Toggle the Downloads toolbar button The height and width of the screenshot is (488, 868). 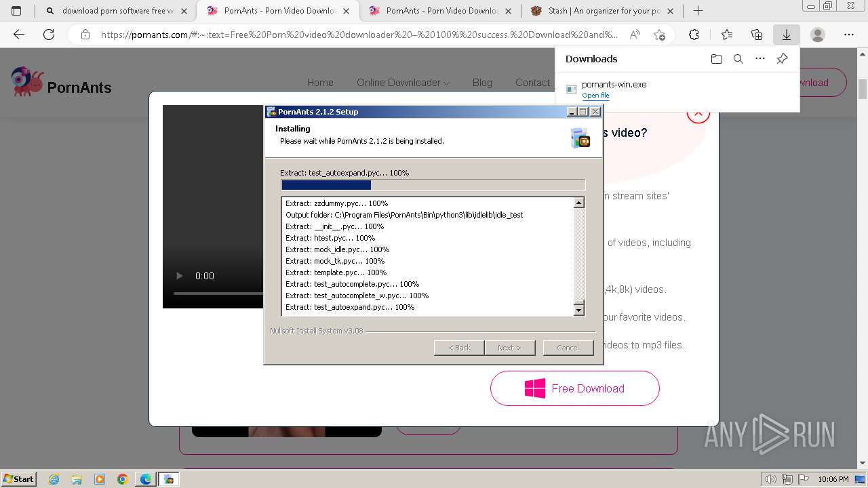[x=787, y=35]
